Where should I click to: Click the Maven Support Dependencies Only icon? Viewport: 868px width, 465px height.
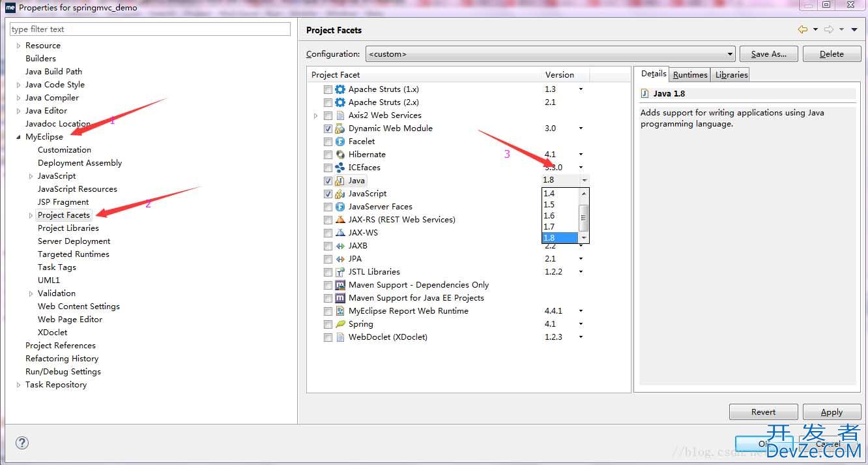[340, 285]
